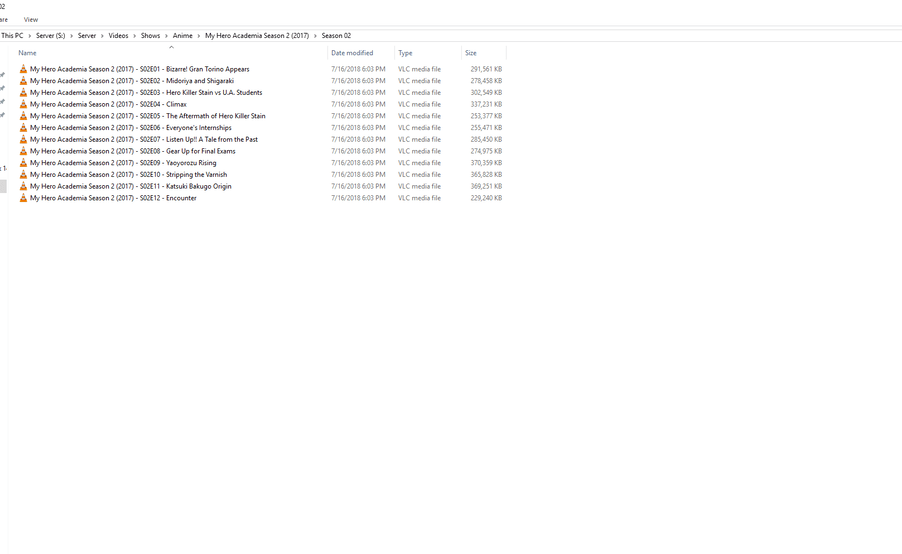Click size value 337,231 KB
This screenshot has height=554, width=902.
(x=486, y=104)
